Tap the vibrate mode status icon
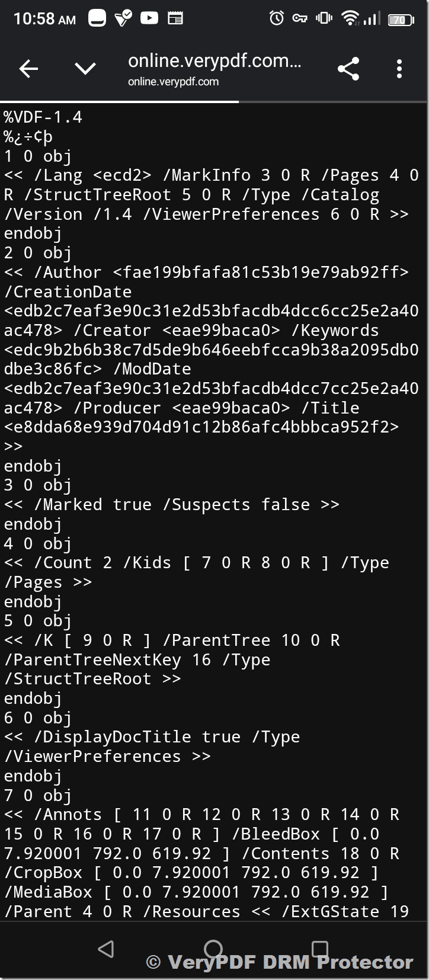 pyautogui.click(x=324, y=18)
